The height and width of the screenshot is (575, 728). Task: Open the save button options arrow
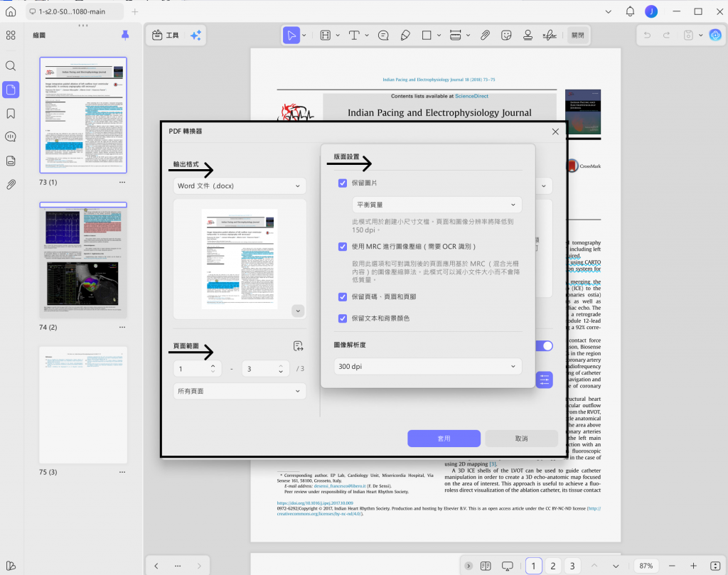700,36
